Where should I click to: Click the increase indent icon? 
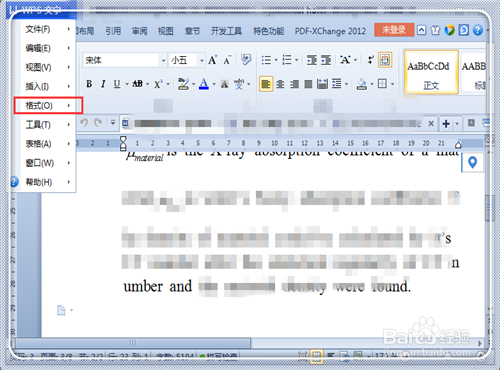[x=326, y=60]
